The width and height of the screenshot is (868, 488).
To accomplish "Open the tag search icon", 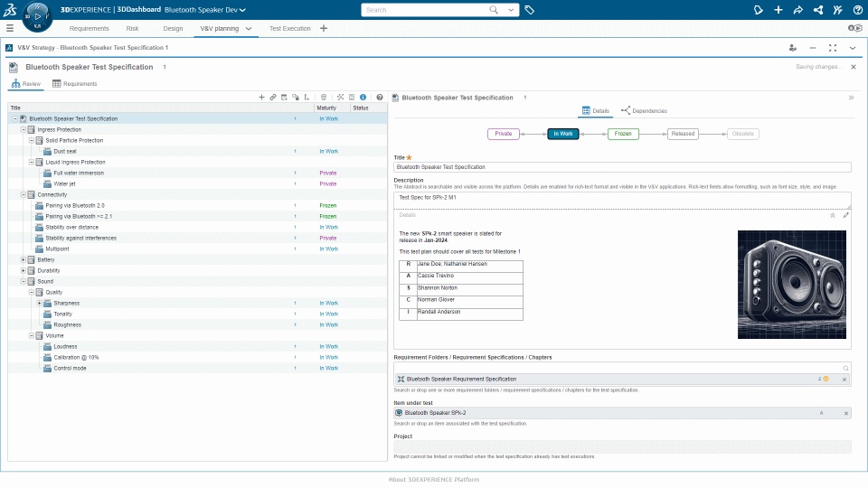I will click(529, 10).
